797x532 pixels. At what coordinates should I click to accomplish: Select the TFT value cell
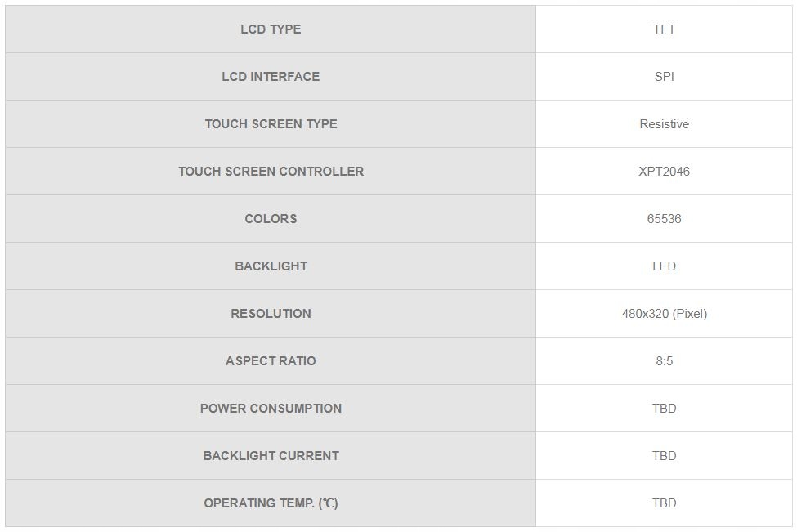tap(664, 29)
